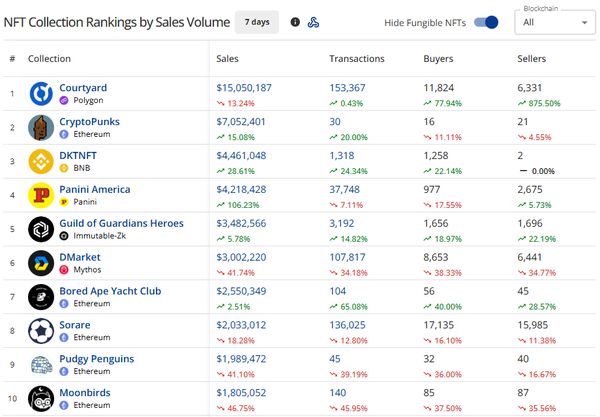Click the Guild of Guardians Heroes icon
The height and width of the screenshot is (417, 600).
(x=41, y=229)
